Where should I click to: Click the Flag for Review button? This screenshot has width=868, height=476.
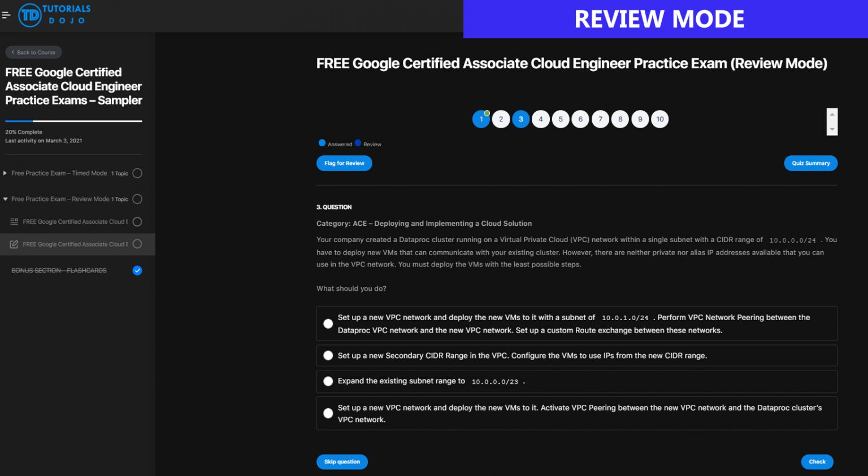pos(344,163)
